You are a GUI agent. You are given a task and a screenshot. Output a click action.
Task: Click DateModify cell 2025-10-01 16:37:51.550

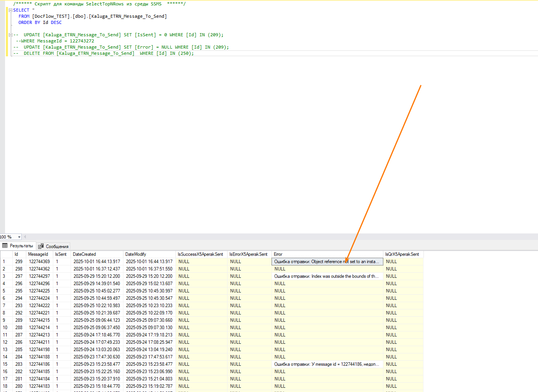150,269
